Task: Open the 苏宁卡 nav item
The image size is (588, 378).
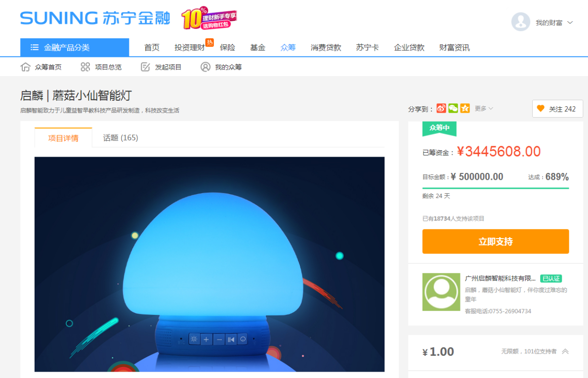Action: pyautogui.click(x=367, y=47)
